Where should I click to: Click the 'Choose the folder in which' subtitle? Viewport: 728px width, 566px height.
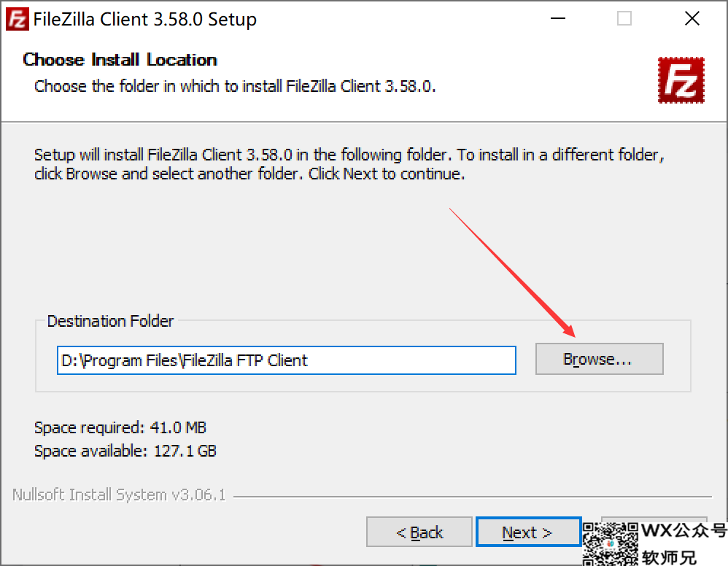coord(235,86)
